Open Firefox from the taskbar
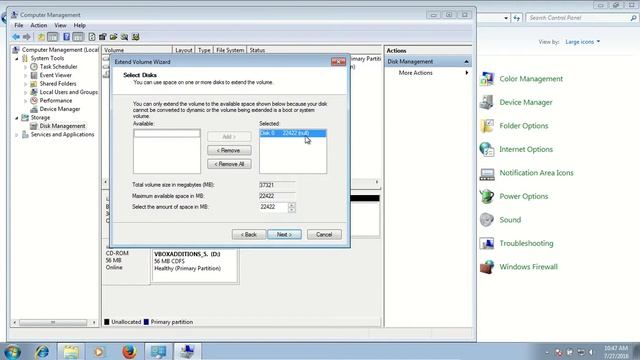The image size is (640, 360). [x=129, y=351]
